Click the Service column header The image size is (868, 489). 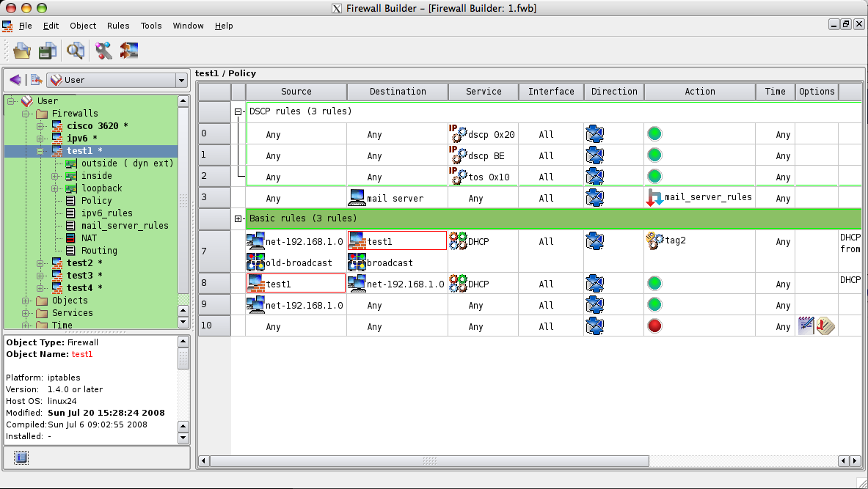tap(484, 92)
